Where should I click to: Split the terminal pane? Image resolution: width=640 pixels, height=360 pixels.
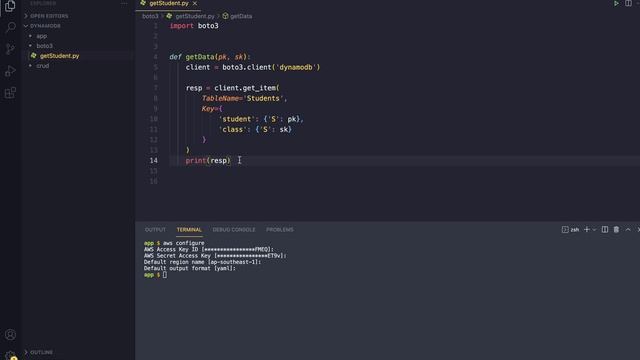[605, 229]
